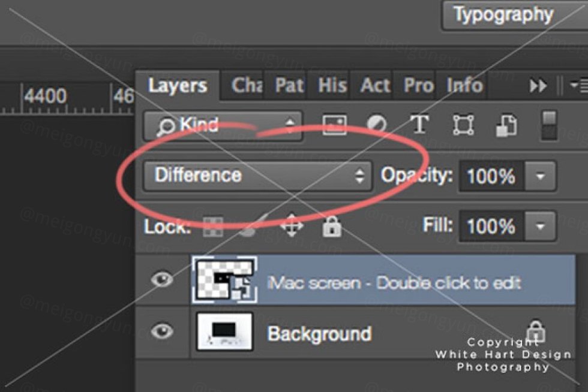This screenshot has width=588, height=392.
Task: Expand hidden panel tabs double arrow
Action: click(x=538, y=86)
